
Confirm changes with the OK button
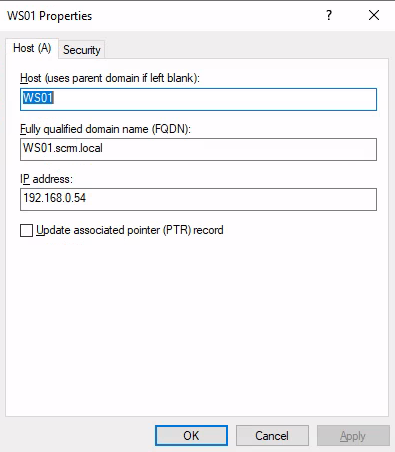click(x=191, y=436)
